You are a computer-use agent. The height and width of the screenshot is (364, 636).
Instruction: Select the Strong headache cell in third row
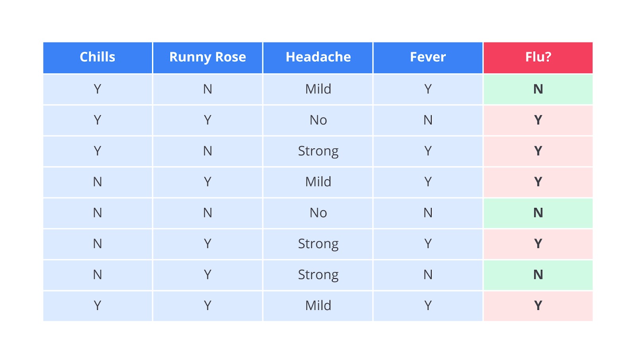click(x=318, y=151)
